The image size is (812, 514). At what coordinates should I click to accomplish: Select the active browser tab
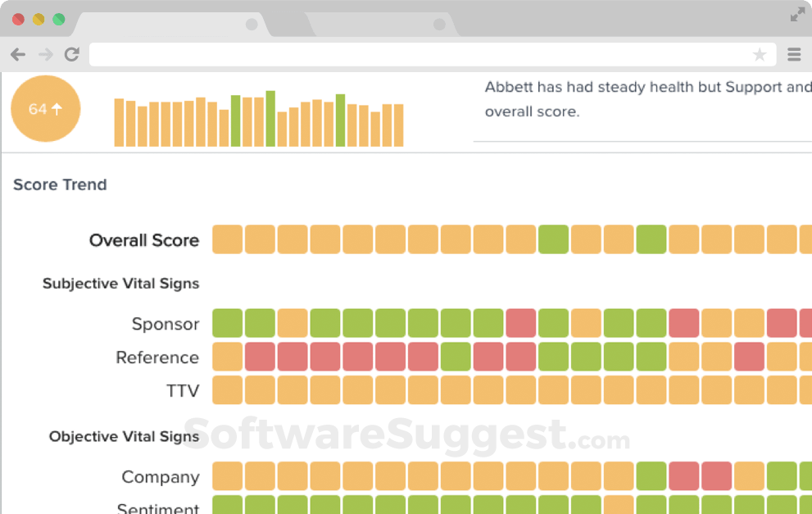[171, 25]
